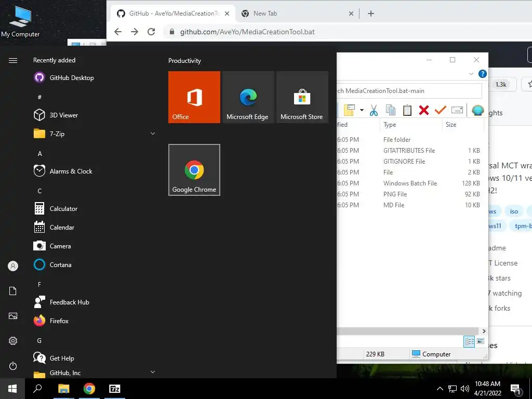Click the Microsoft Edge tile
The width and height of the screenshot is (532, 399).
(x=248, y=97)
